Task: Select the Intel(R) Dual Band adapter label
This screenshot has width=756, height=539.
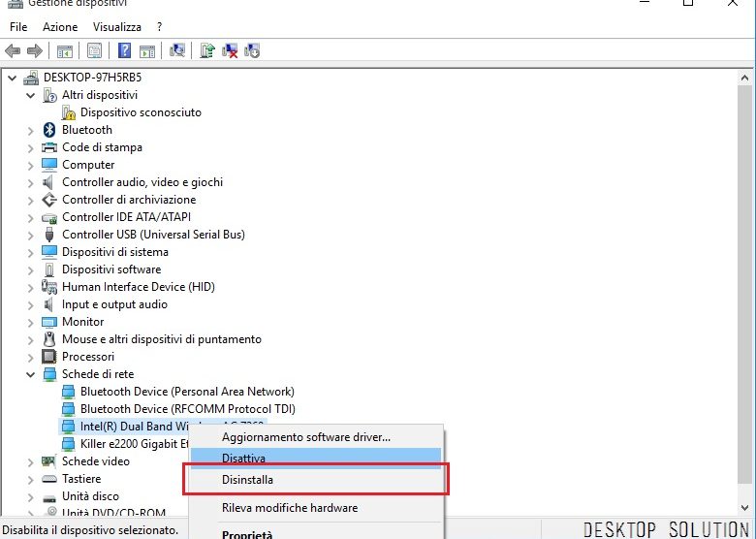Action: (x=134, y=427)
